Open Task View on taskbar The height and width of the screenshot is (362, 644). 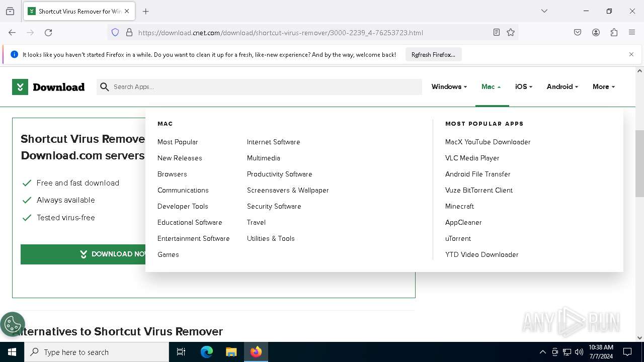point(181,352)
